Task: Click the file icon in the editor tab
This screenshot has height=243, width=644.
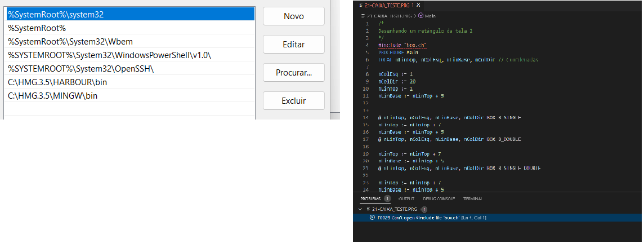Action: click(x=360, y=5)
